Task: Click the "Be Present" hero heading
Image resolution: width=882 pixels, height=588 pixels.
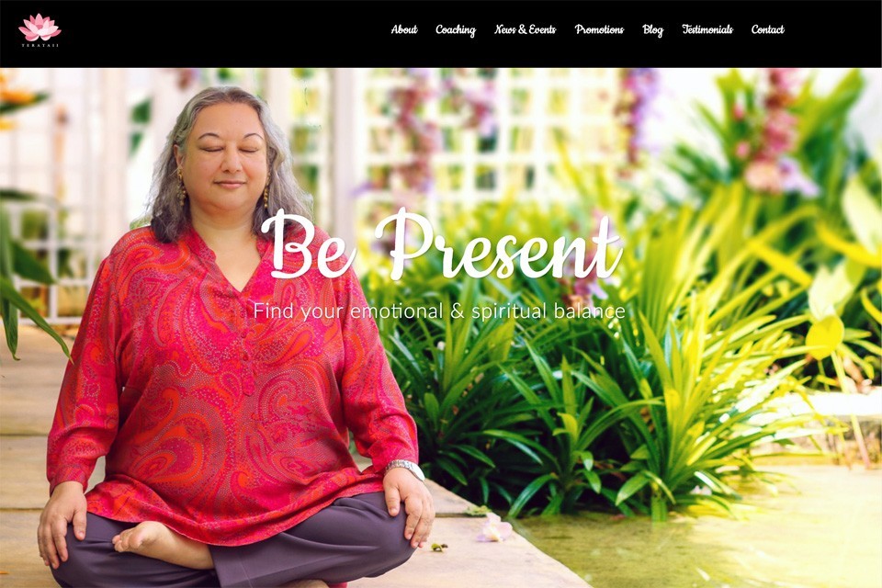Action: pyautogui.click(x=442, y=244)
